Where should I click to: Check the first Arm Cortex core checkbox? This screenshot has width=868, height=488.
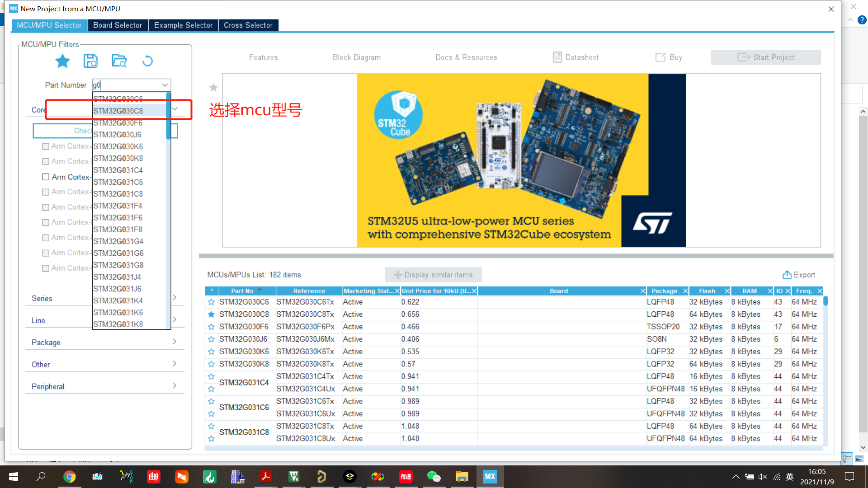[45, 146]
